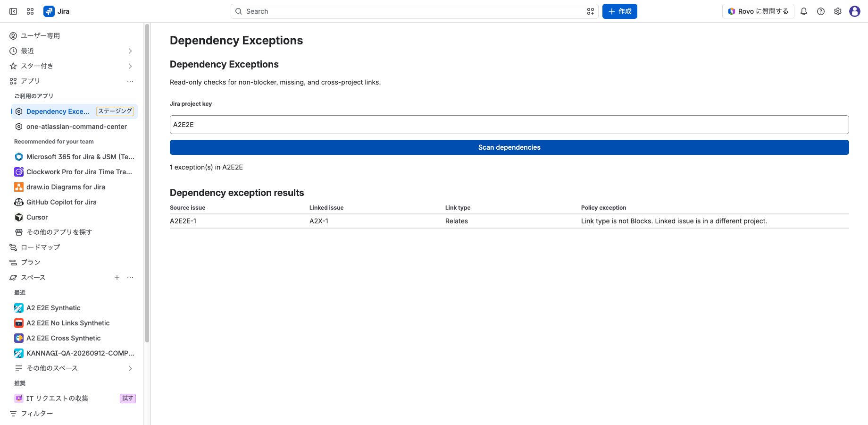Open A2 E2E No Links Synthetic space
Screen dimensions: 868x425
75,323
